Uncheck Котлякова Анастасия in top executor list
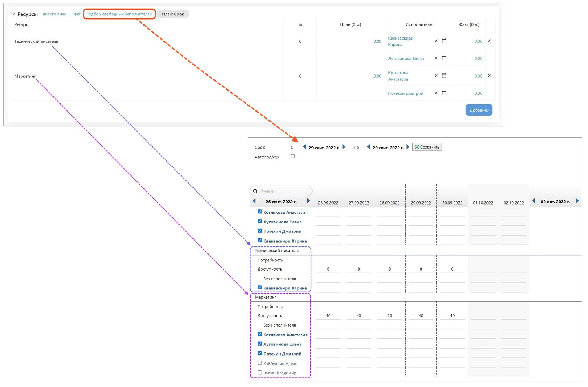Viewport: 588px width, 387px height. coord(260,212)
